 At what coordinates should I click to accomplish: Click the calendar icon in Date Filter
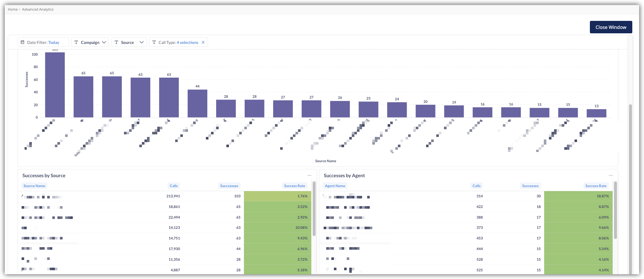(x=23, y=42)
